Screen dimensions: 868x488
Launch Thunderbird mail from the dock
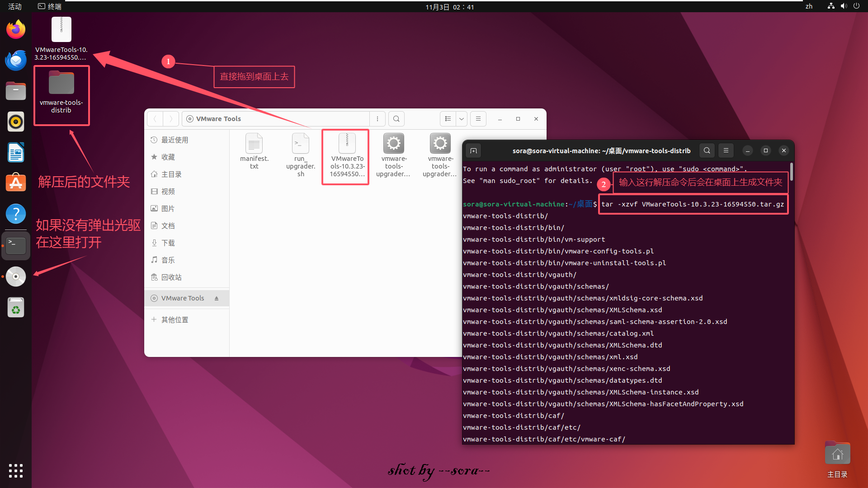click(16, 60)
